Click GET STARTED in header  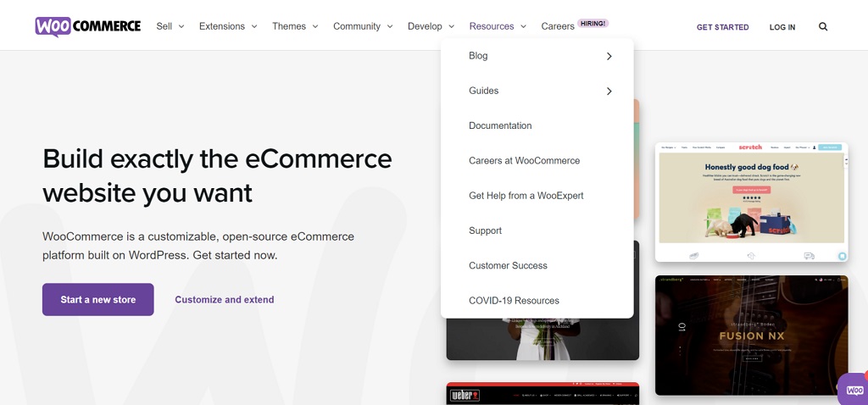722,27
